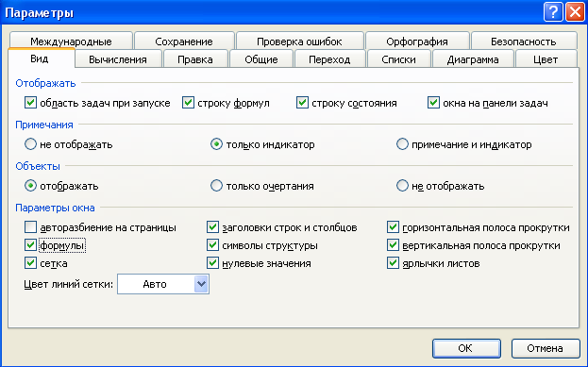This screenshot has width=588, height=367.
Task: Select не отображать comments radio button
Action: (30, 144)
